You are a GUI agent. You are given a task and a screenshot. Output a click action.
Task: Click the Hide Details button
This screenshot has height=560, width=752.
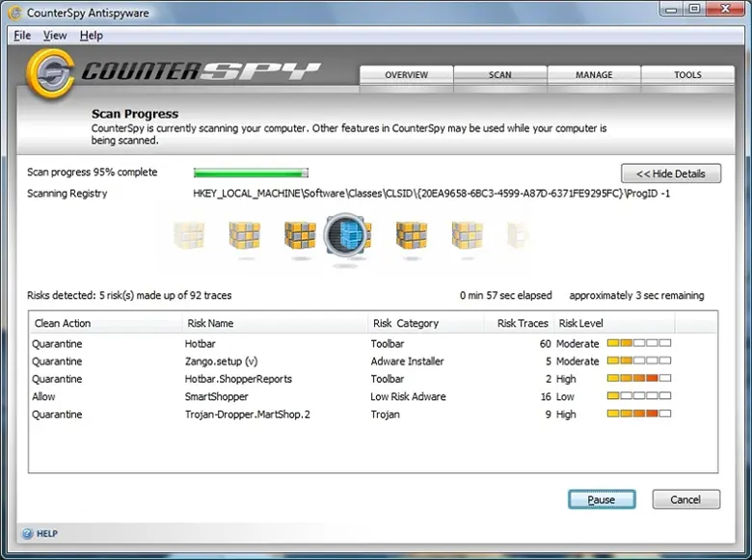670,173
